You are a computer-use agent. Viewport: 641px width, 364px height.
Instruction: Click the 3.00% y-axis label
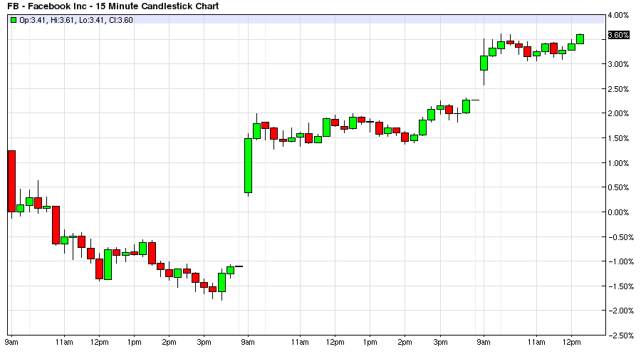[618, 65]
